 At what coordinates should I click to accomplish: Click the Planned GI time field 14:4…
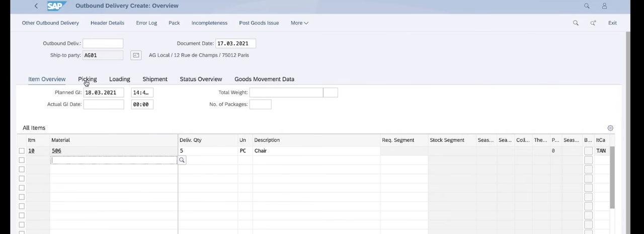142,93
